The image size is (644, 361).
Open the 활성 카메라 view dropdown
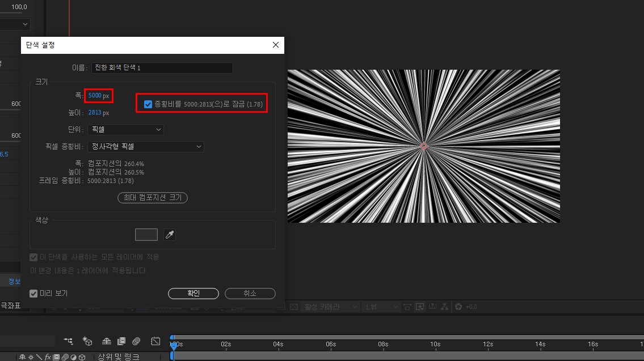tap(331, 307)
